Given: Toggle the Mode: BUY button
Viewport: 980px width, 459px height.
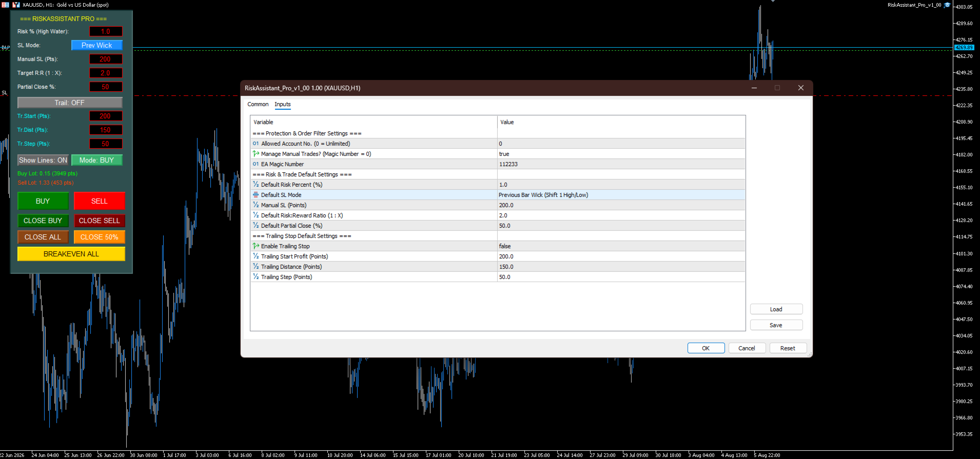Looking at the screenshot, I should pyautogui.click(x=97, y=160).
